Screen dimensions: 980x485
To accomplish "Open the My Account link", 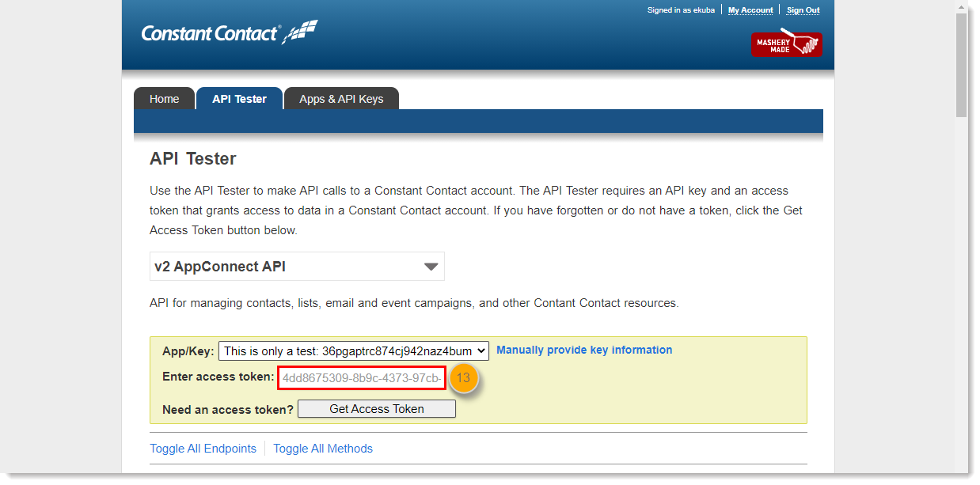I will tap(750, 10).
